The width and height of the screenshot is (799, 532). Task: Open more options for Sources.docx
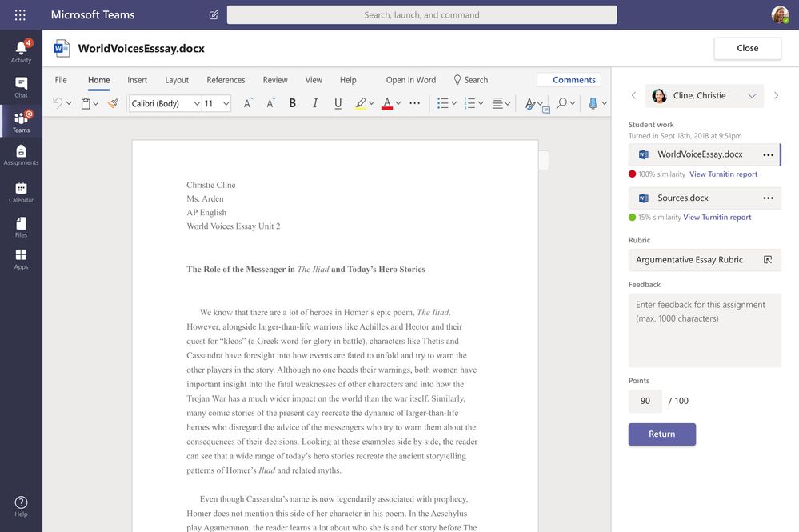[768, 198]
